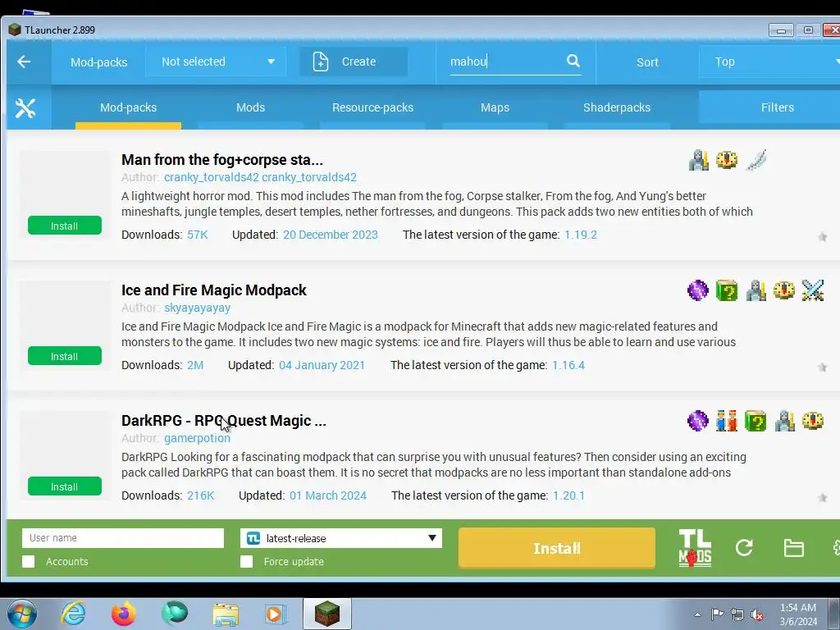Click the Create mod-pack button

tap(354, 62)
